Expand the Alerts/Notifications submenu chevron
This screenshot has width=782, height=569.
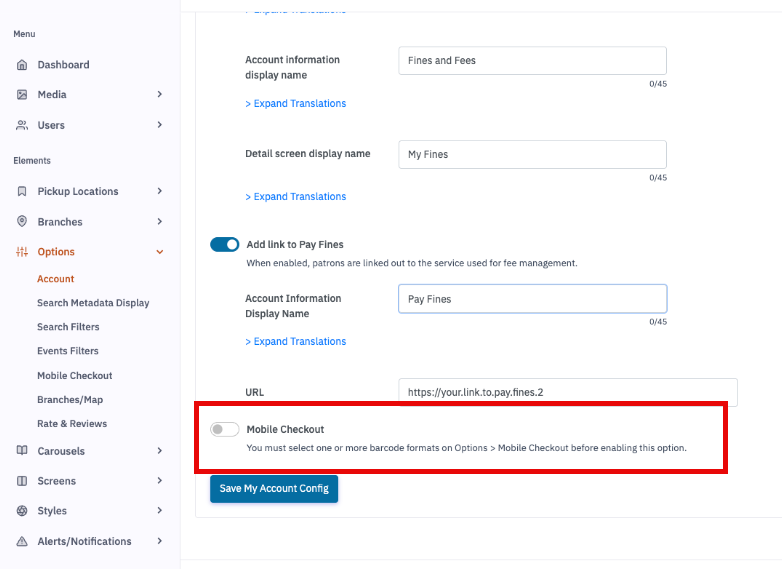pyautogui.click(x=160, y=541)
